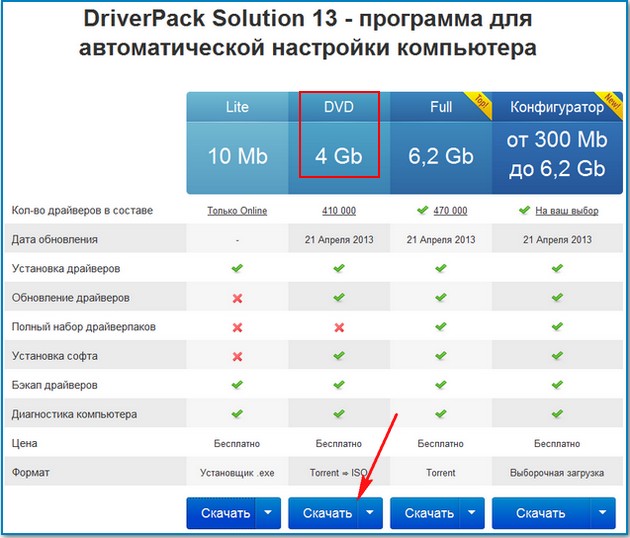Viewport: 630px width, 538px height.
Task: Click green check for Full Бэкап драйверов
Action: [x=441, y=385]
